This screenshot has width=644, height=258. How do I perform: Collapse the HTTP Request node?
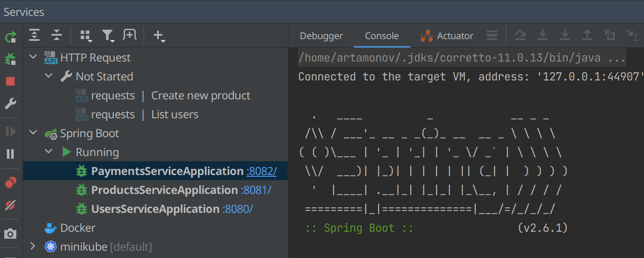[x=33, y=57]
